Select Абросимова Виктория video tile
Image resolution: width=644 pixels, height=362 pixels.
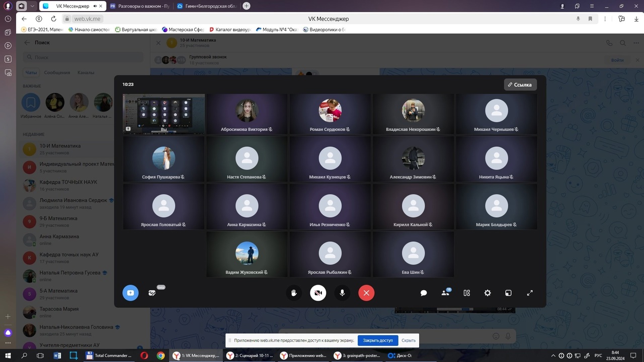(x=247, y=114)
